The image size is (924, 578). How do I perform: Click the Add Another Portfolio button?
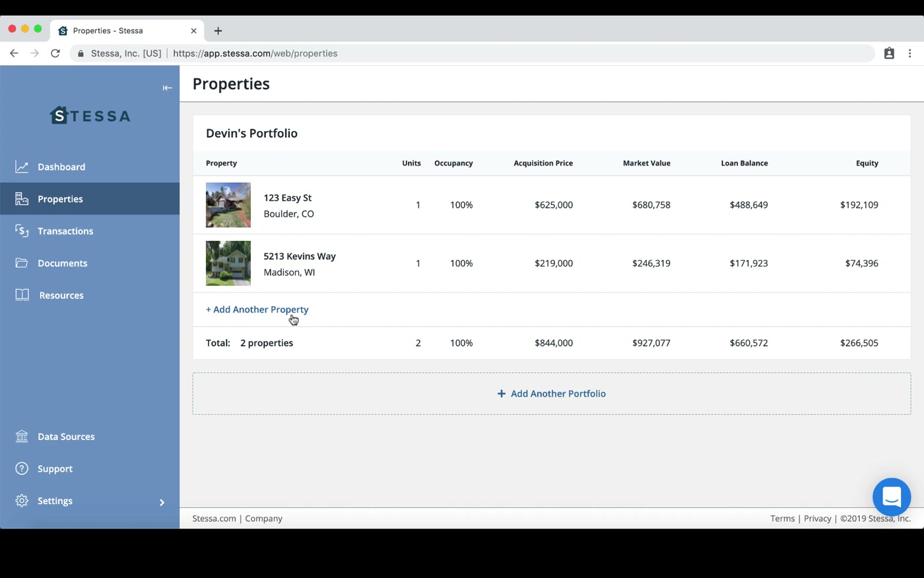click(x=552, y=394)
